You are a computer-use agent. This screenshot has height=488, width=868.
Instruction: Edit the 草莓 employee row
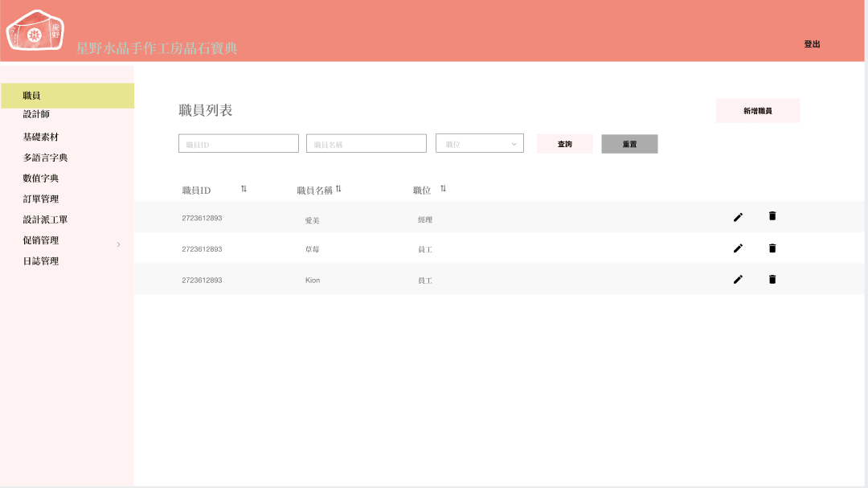[x=738, y=248]
